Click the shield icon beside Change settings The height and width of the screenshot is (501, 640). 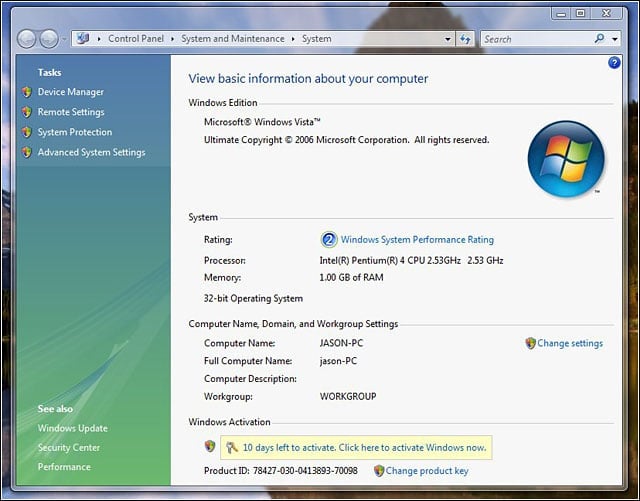530,343
